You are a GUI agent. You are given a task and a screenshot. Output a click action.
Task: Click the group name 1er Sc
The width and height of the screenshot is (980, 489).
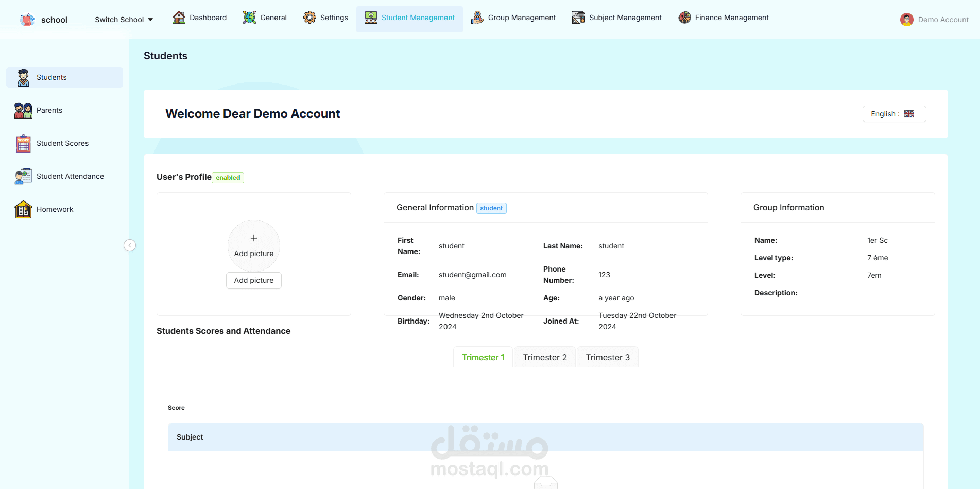[878, 240]
